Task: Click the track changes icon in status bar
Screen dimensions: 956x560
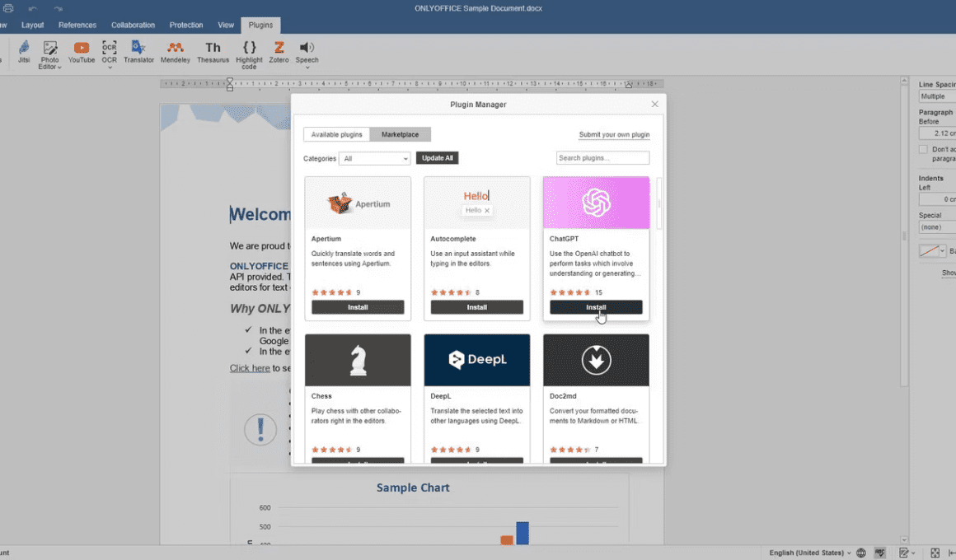Action: [904, 553]
